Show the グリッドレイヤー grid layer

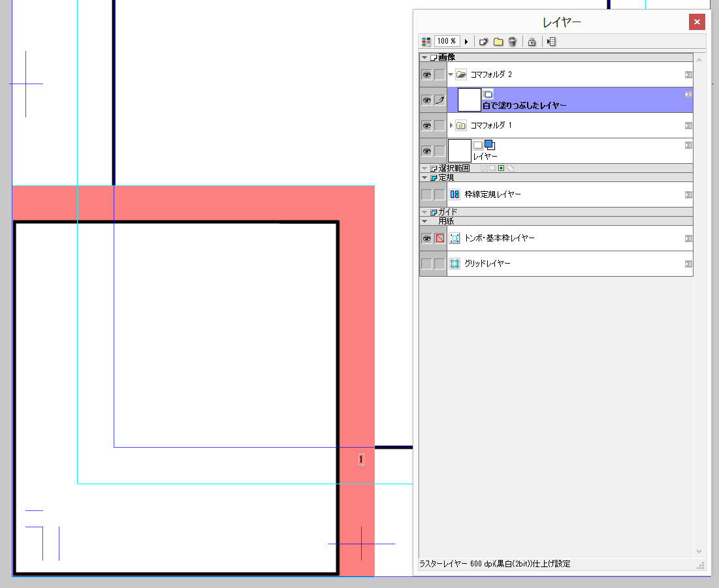[x=426, y=264]
